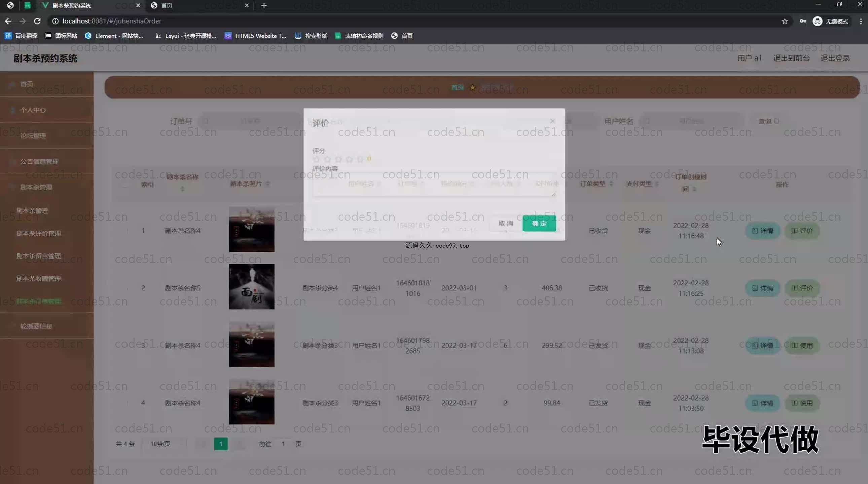The width and height of the screenshot is (868, 484).
Task: Close the 评价 dialog with X
Action: click(x=552, y=121)
